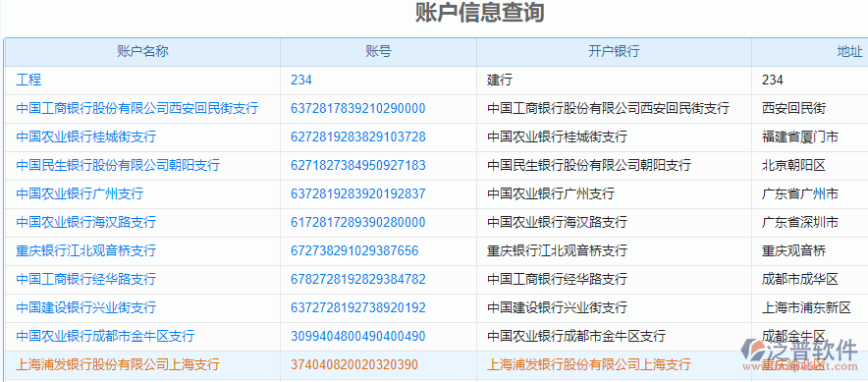Viewport: 868px width, 382px height.
Task: Click account number 6372728192738920192
Action: pos(358,307)
